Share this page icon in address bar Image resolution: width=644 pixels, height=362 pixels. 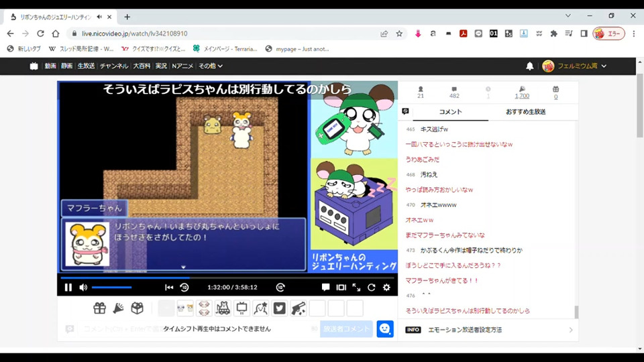[x=384, y=34]
